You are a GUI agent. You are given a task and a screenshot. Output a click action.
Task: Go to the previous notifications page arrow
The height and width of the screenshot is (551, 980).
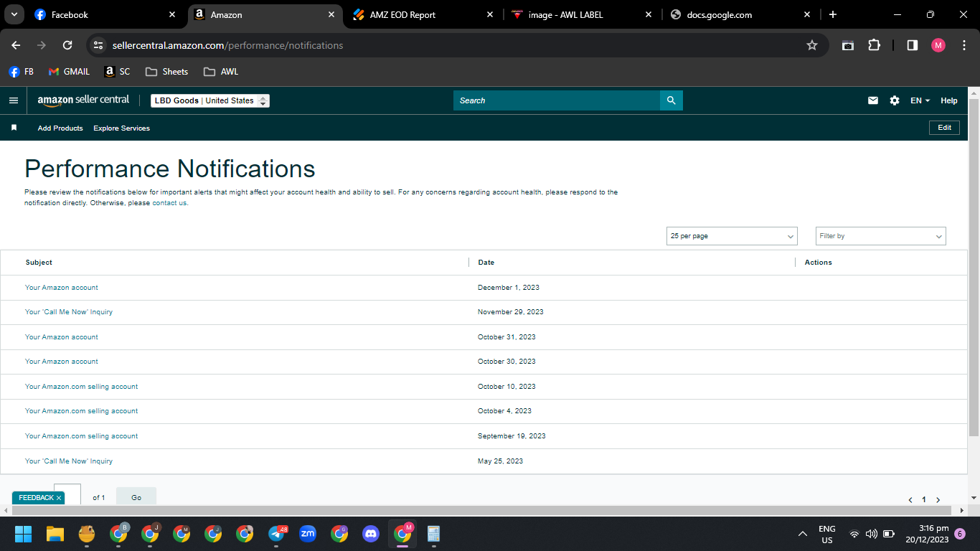(910, 499)
